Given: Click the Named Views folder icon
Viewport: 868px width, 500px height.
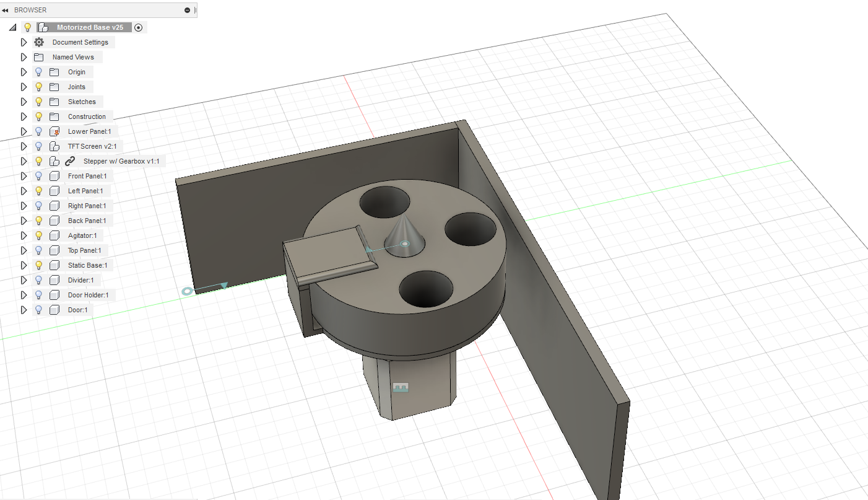Looking at the screenshot, I should click(39, 57).
